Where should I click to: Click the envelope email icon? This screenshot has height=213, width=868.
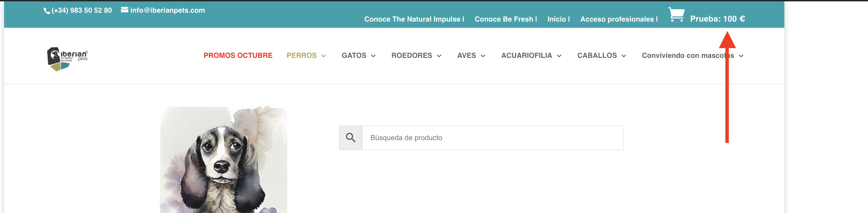point(125,10)
